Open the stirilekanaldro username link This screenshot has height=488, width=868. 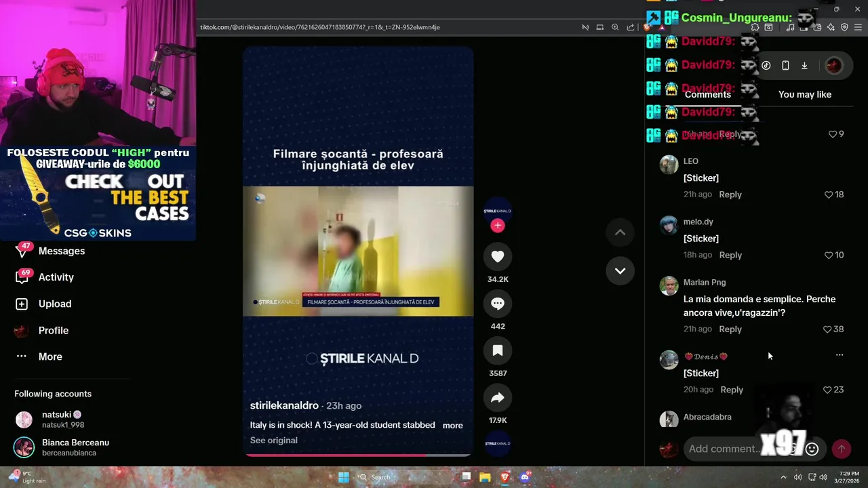pyautogui.click(x=284, y=405)
